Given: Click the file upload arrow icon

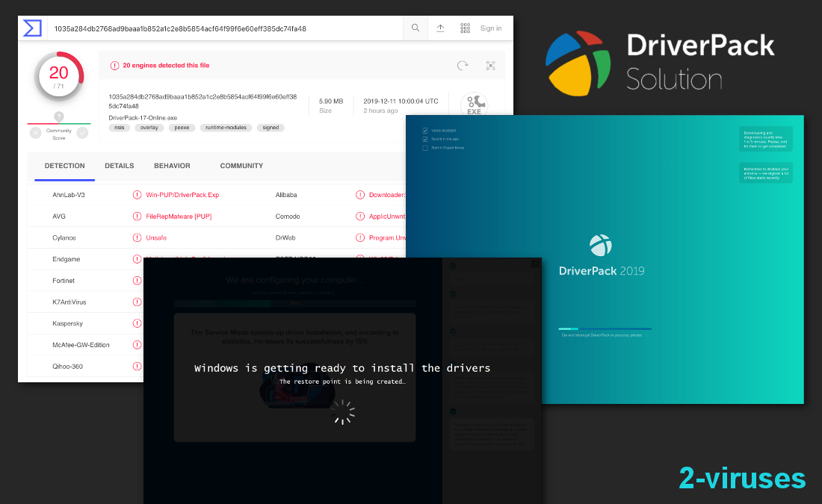Looking at the screenshot, I should pyautogui.click(x=440, y=28).
